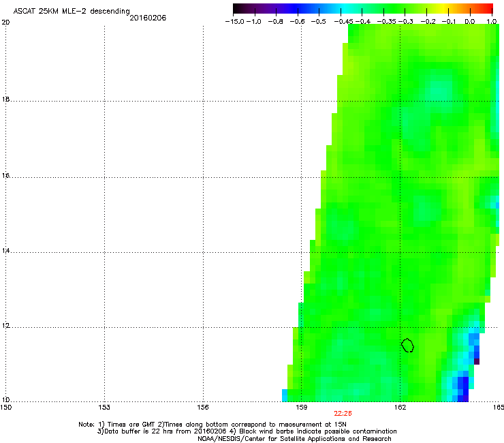Click the longitude label 153

[104, 408]
